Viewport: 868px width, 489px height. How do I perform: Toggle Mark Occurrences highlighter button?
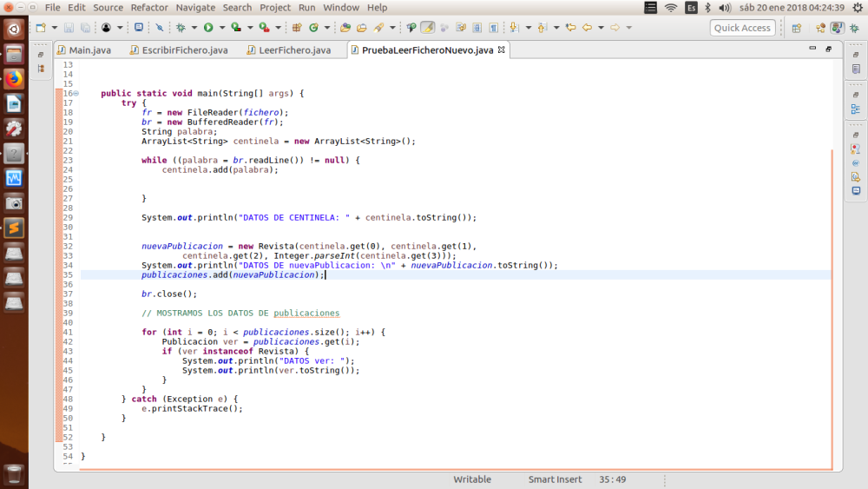[427, 28]
